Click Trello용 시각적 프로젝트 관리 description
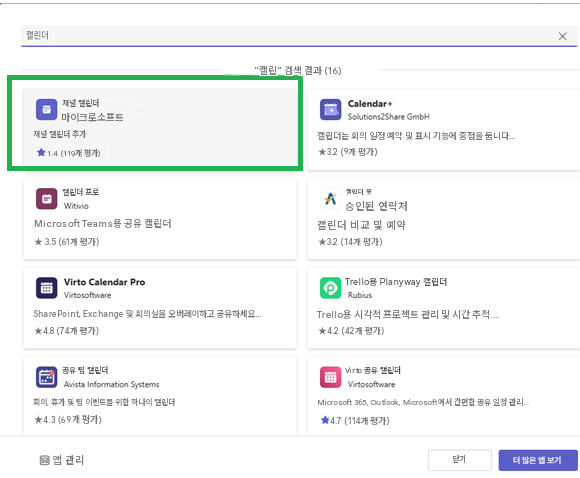This screenshot has width=580, height=478. point(408,314)
